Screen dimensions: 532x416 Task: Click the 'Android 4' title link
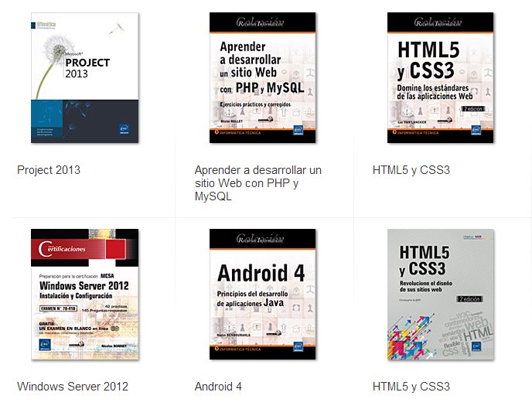click(x=218, y=387)
